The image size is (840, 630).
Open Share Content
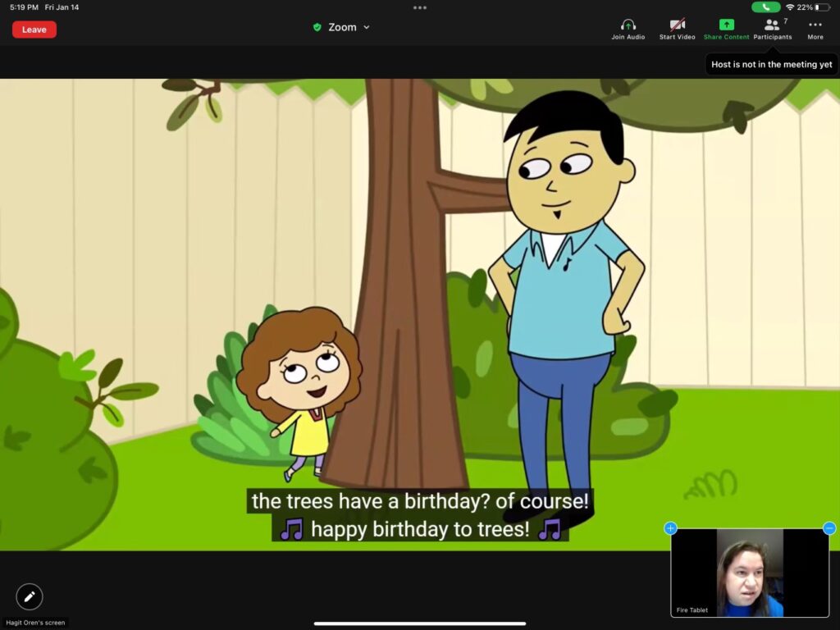pyautogui.click(x=726, y=30)
